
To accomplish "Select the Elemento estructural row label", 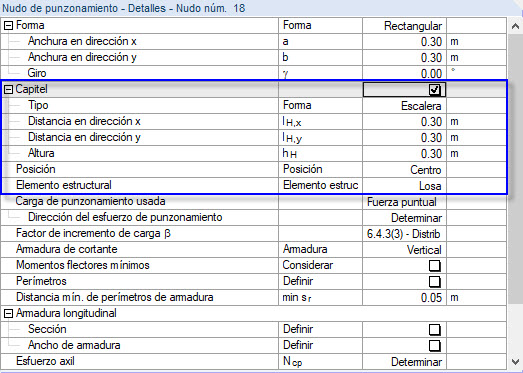I will pos(64,185).
